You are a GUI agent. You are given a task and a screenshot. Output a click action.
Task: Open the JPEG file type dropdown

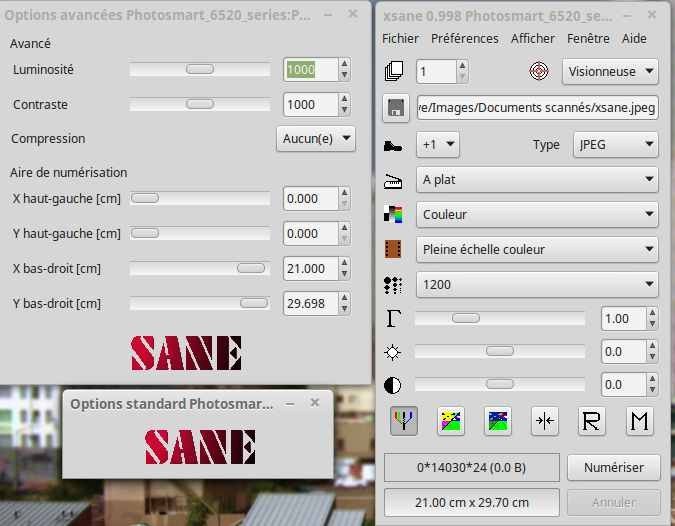(x=615, y=144)
